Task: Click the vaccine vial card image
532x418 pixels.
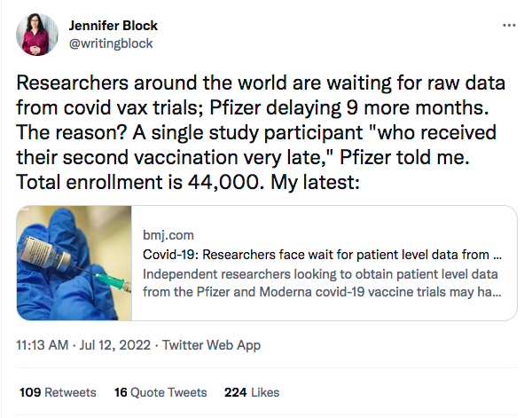Action: coord(74,263)
